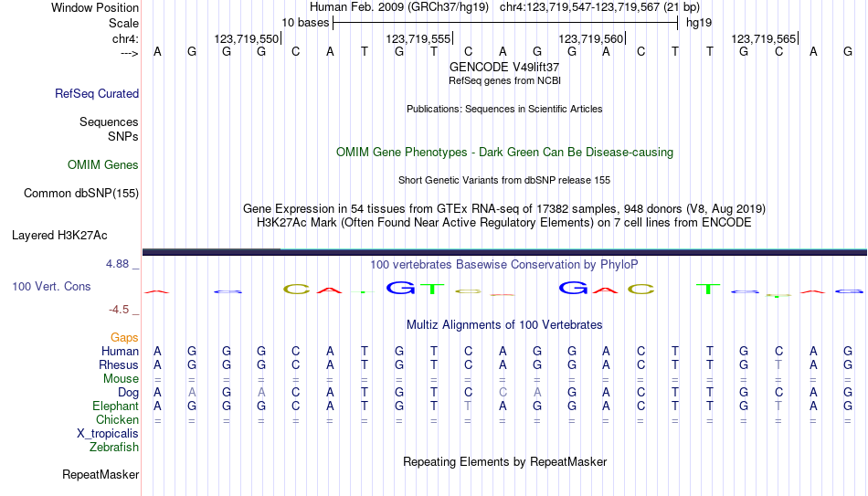Viewport: 868px width, 496px height.
Task: Click 'Multiz Alignments of 100 Vertebrates' title
Action: tap(504, 325)
